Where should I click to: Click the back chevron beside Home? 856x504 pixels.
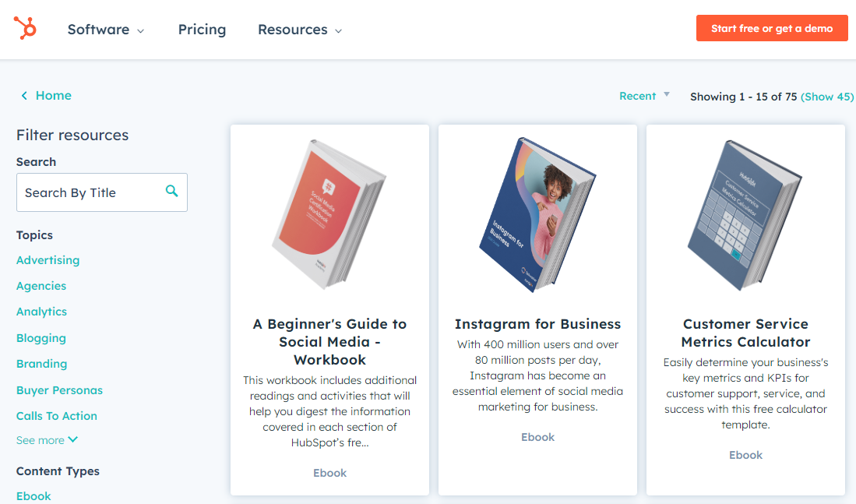pos(24,96)
